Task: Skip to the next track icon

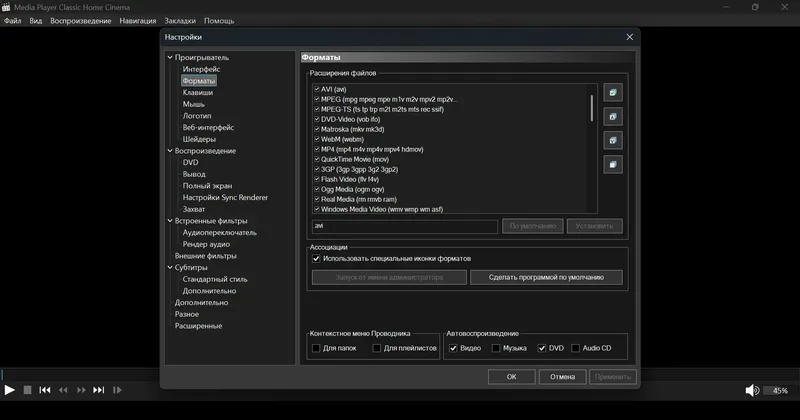Action: coord(98,390)
